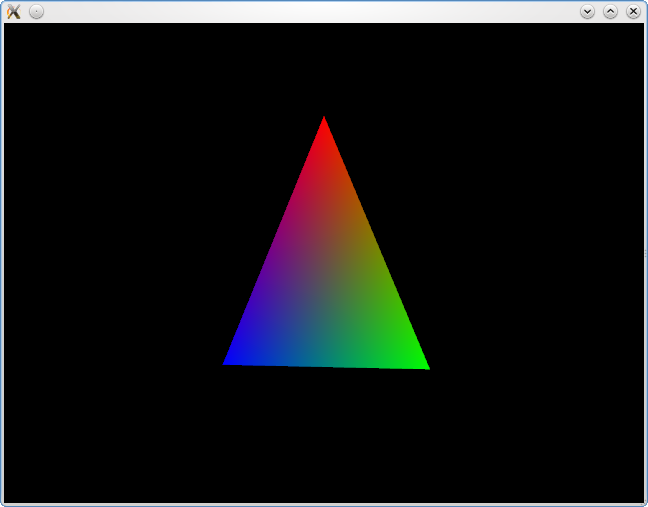
Task: Click the teal midpoint of the triangle's base
Action: [x=326, y=363]
